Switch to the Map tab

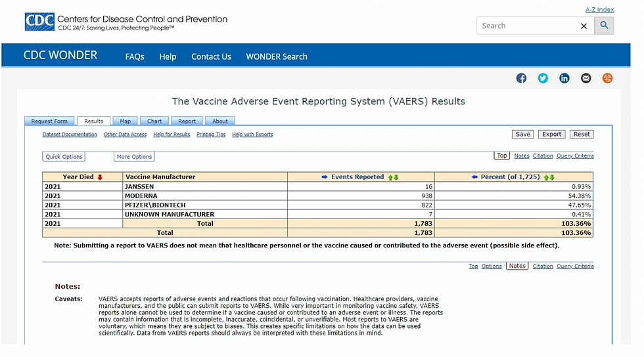pyautogui.click(x=126, y=121)
